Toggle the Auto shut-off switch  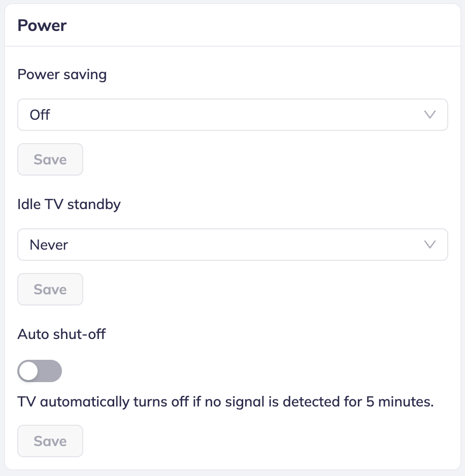tap(40, 371)
